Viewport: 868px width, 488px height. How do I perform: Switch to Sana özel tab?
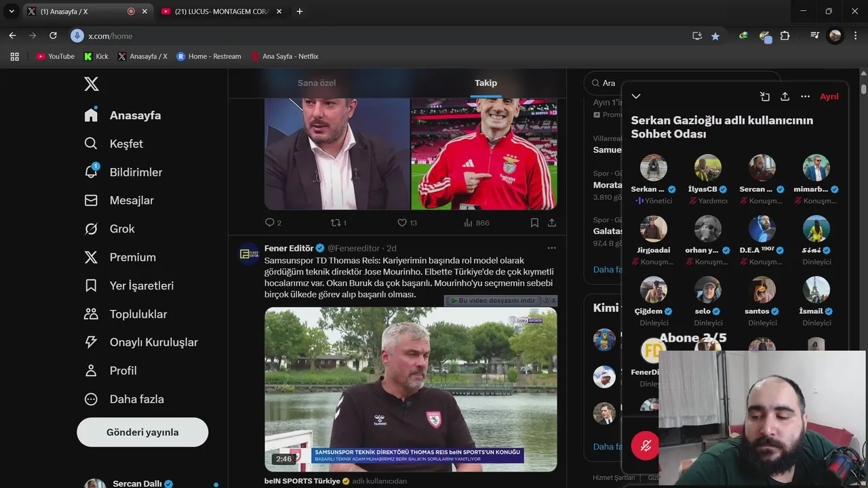click(317, 83)
